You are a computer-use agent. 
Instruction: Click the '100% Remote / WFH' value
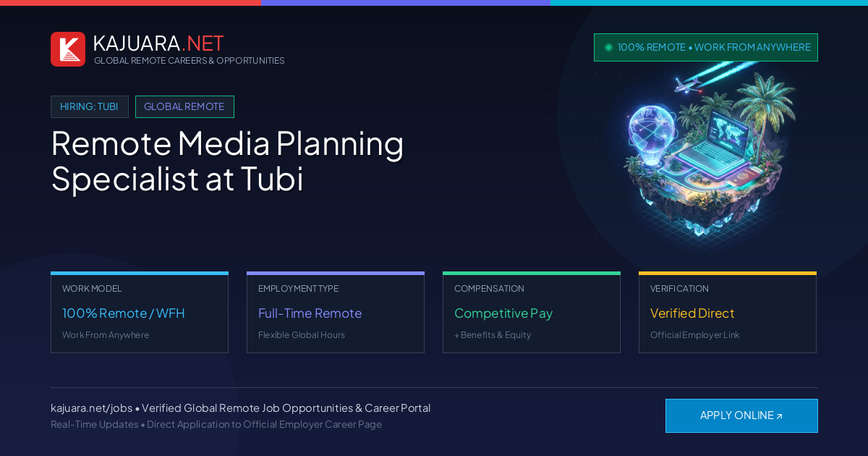(x=124, y=313)
